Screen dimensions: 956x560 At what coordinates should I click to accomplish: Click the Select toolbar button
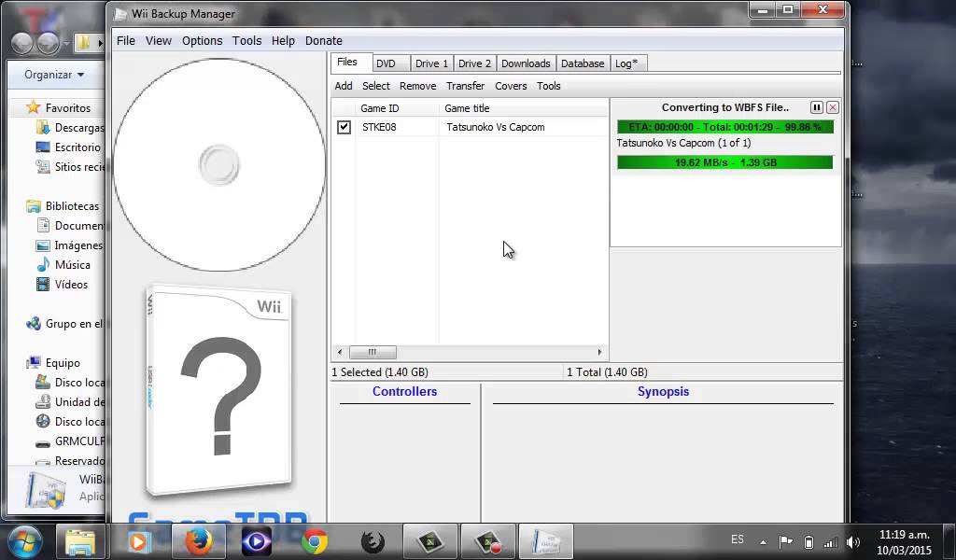pos(375,86)
